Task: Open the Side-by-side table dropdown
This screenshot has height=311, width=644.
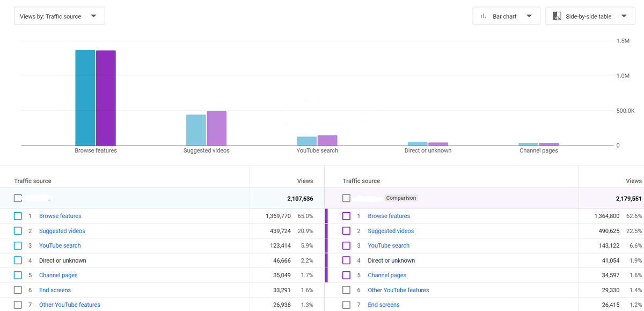Action: pos(590,16)
